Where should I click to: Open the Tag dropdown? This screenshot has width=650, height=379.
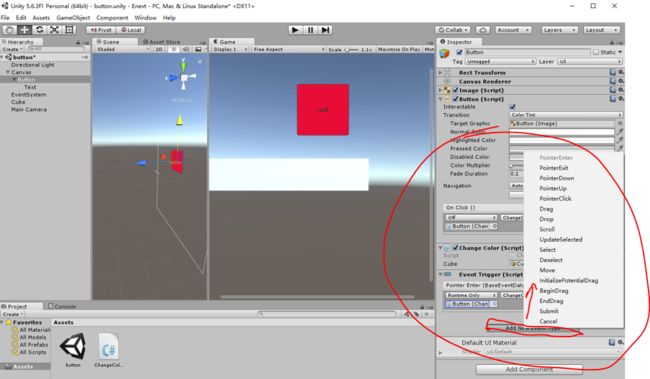click(500, 61)
